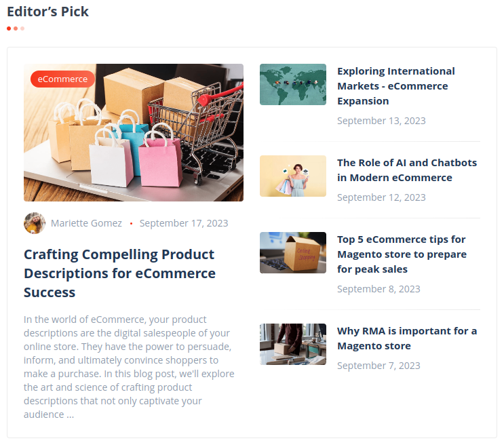Click the Editor's Pick heading
This screenshot has height=445, width=504.
pos(47,12)
